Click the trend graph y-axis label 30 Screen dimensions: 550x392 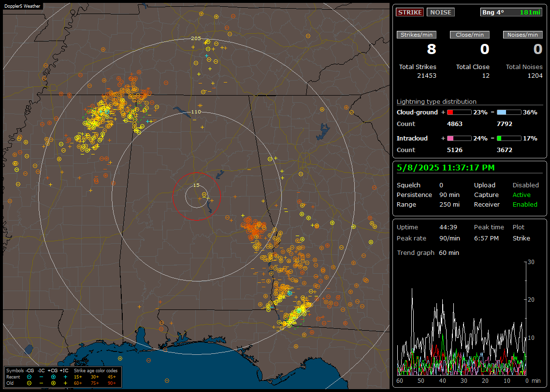531,262
